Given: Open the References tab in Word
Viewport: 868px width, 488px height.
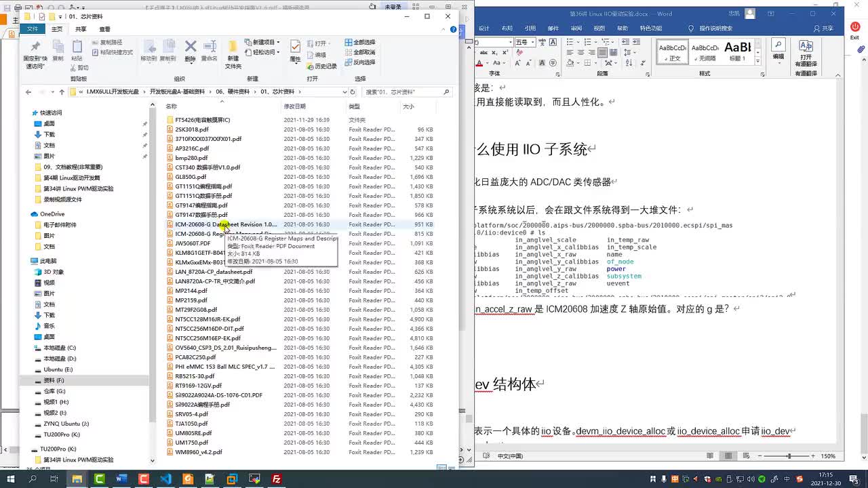Looking at the screenshot, I should (530, 28).
